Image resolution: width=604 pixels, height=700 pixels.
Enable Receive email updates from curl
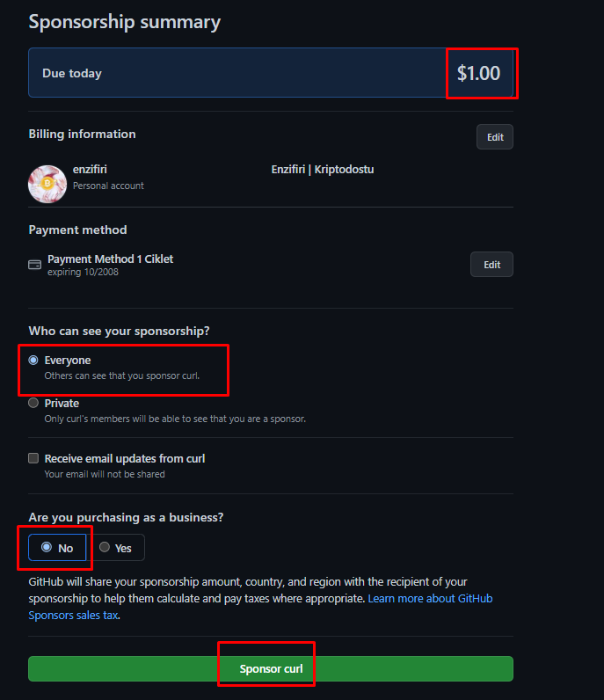click(x=34, y=458)
